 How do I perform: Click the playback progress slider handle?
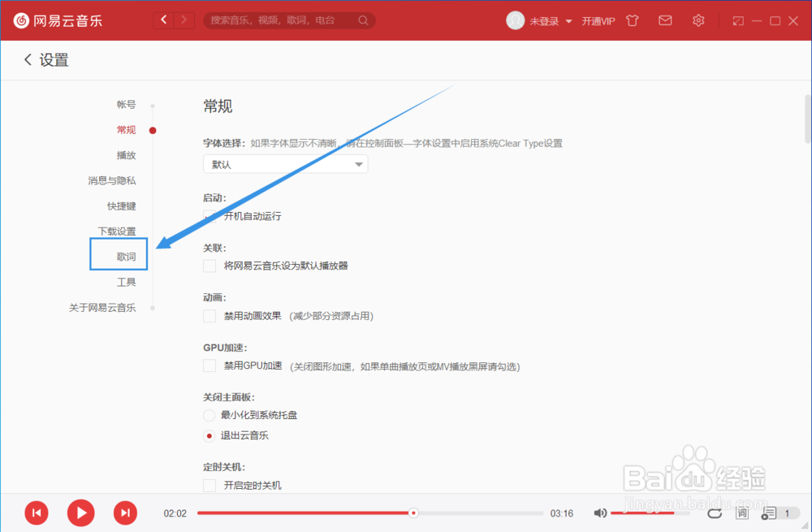tap(413, 513)
